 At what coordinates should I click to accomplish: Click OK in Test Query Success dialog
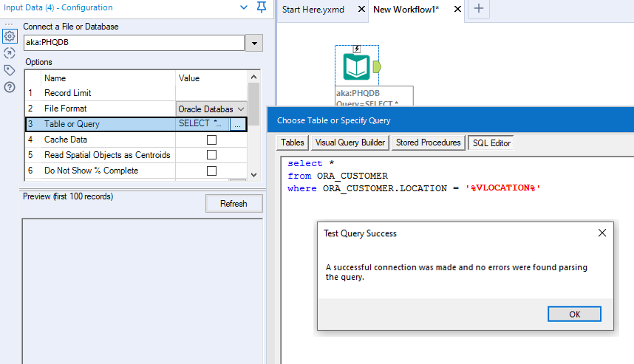coord(575,315)
